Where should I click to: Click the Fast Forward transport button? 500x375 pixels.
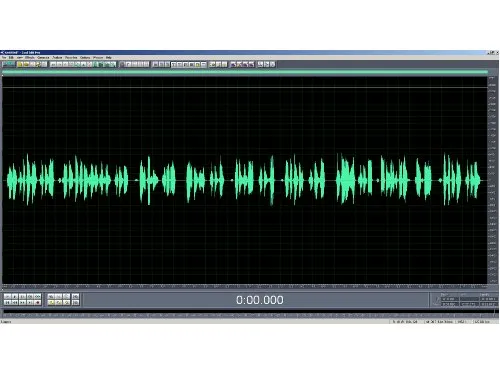pyautogui.click(x=22, y=302)
